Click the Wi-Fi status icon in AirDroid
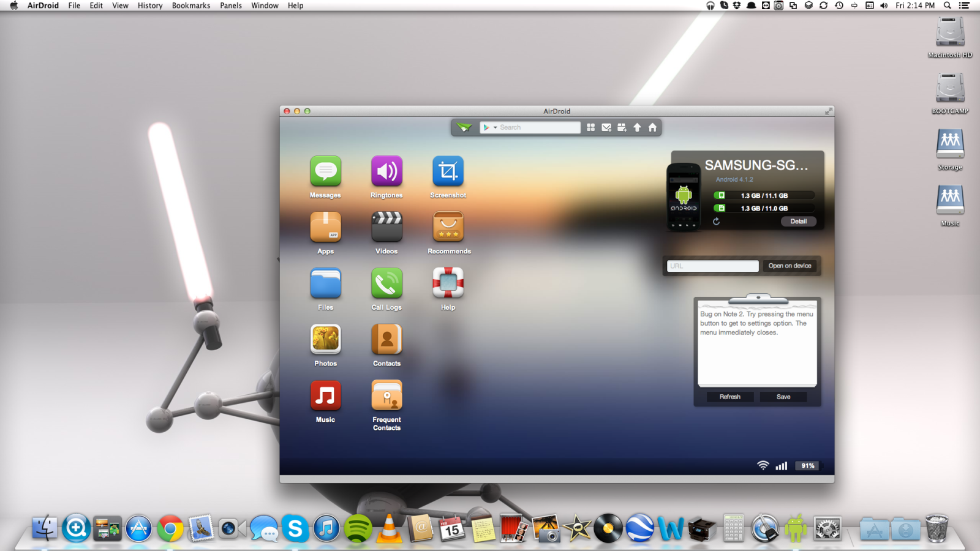Image resolution: width=980 pixels, height=551 pixels. tap(763, 465)
